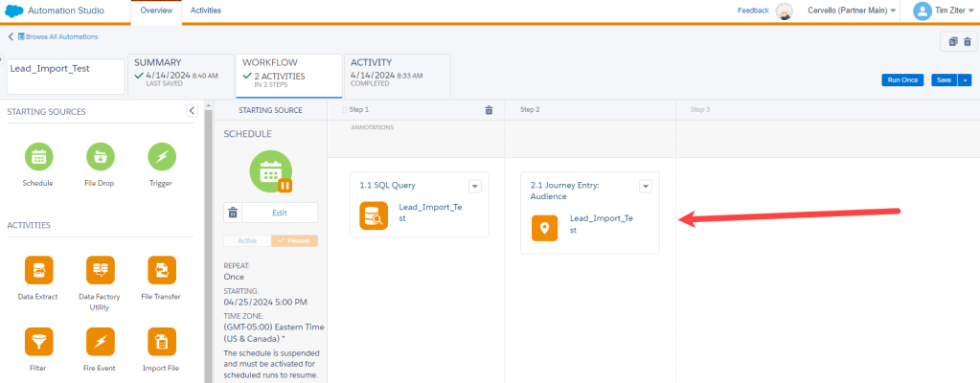980x383 pixels.
Task: Select the Fire Event activity icon
Action: coord(100,342)
